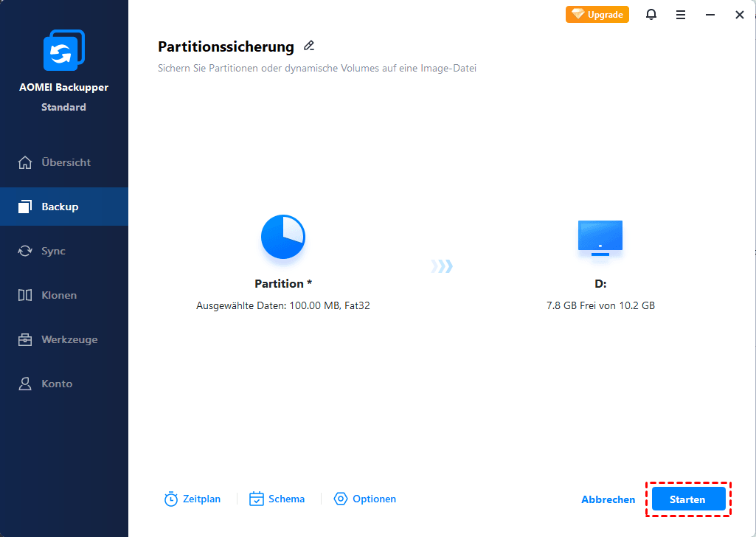The width and height of the screenshot is (756, 537).
Task: Click the D: destination monitor icon
Action: (600, 238)
